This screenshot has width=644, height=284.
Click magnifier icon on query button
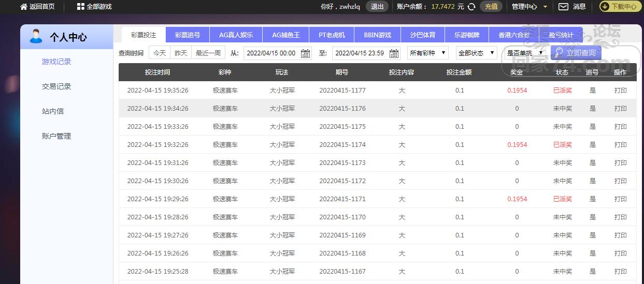tap(559, 52)
